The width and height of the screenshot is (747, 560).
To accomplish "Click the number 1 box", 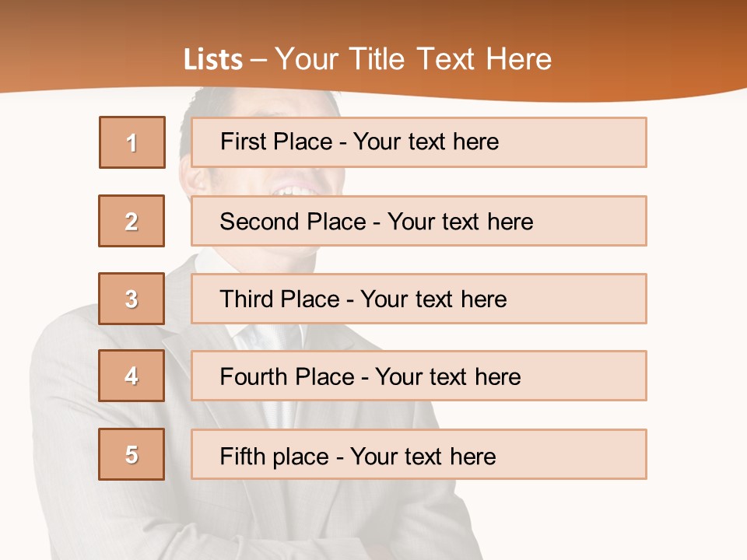I will pyautogui.click(x=132, y=142).
